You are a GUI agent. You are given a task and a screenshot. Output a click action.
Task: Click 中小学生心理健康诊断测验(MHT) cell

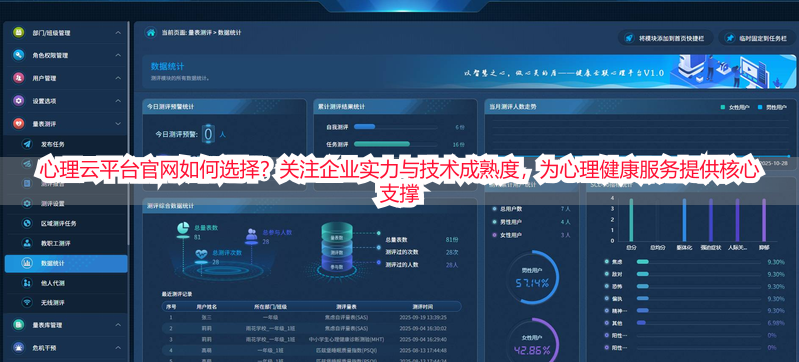pos(347,339)
